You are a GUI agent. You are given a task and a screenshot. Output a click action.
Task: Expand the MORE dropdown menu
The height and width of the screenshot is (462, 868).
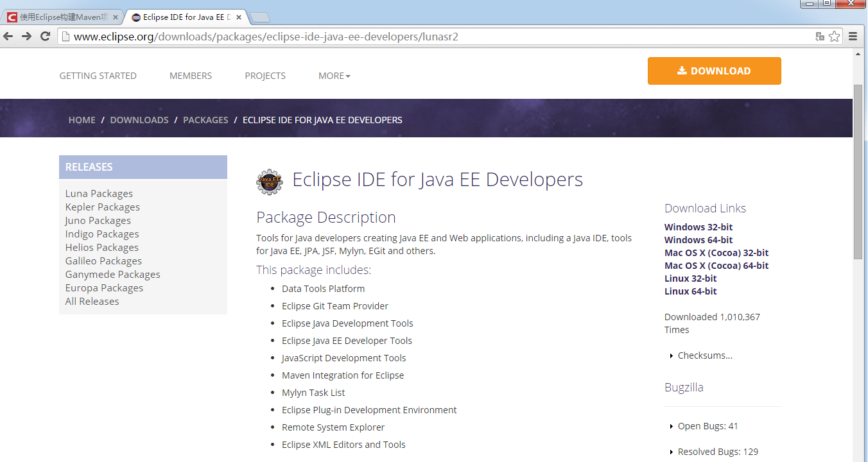click(334, 76)
